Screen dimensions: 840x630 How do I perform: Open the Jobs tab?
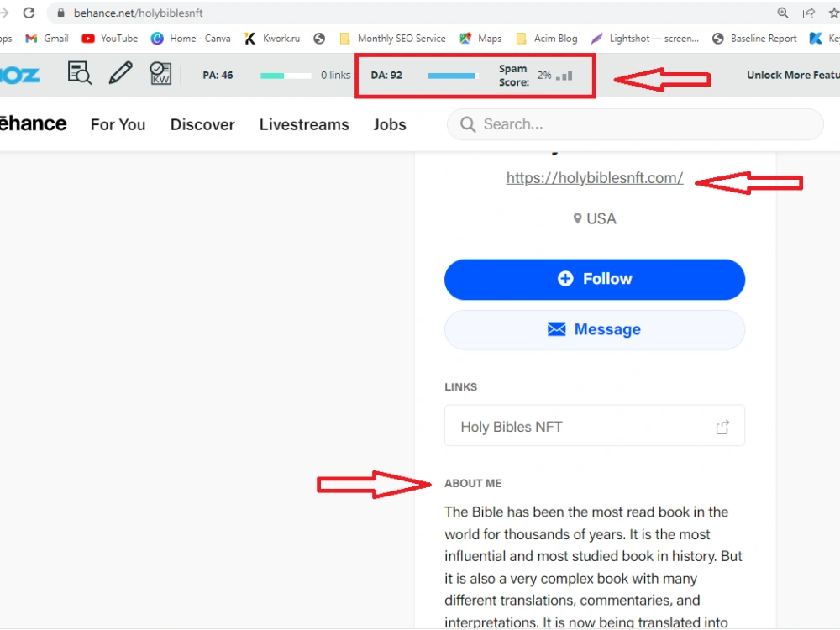390,124
